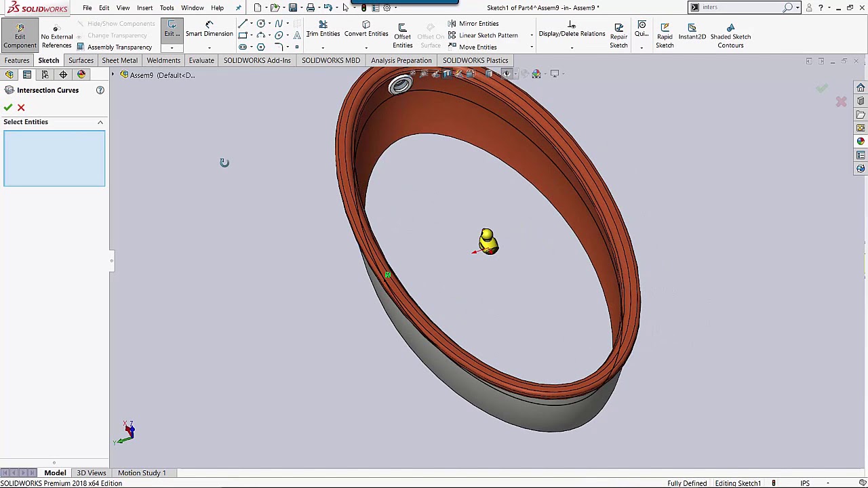Click the Undo icon
The height and width of the screenshot is (488, 868).
pos(328,7)
